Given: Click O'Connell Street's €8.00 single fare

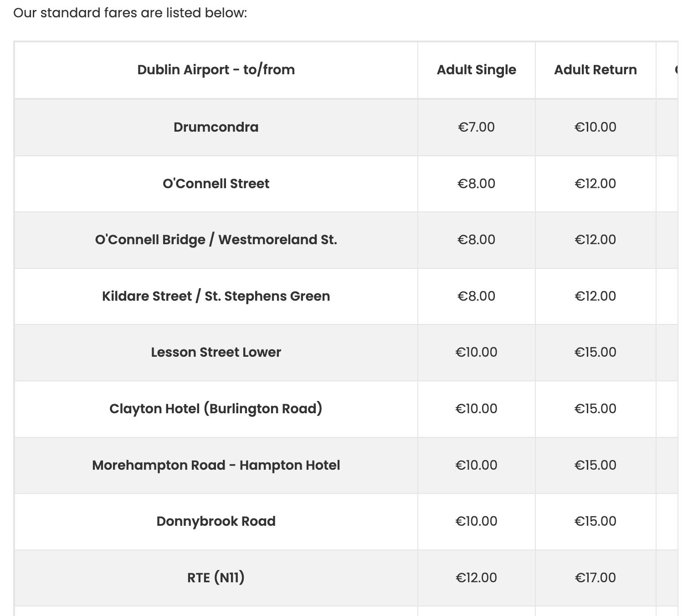Looking at the screenshot, I should pyautogui.click(x=476, y=184).
